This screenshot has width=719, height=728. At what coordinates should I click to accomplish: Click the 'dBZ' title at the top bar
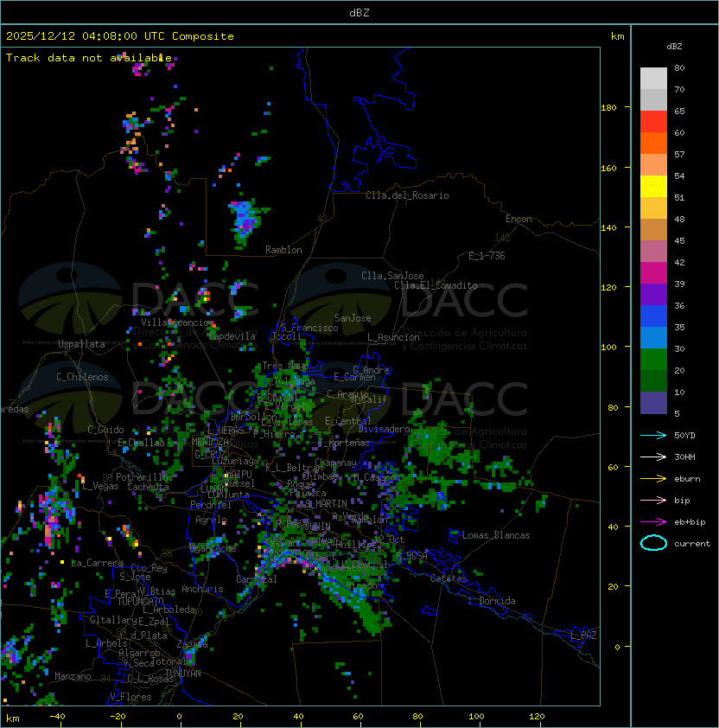coord(359,13)
